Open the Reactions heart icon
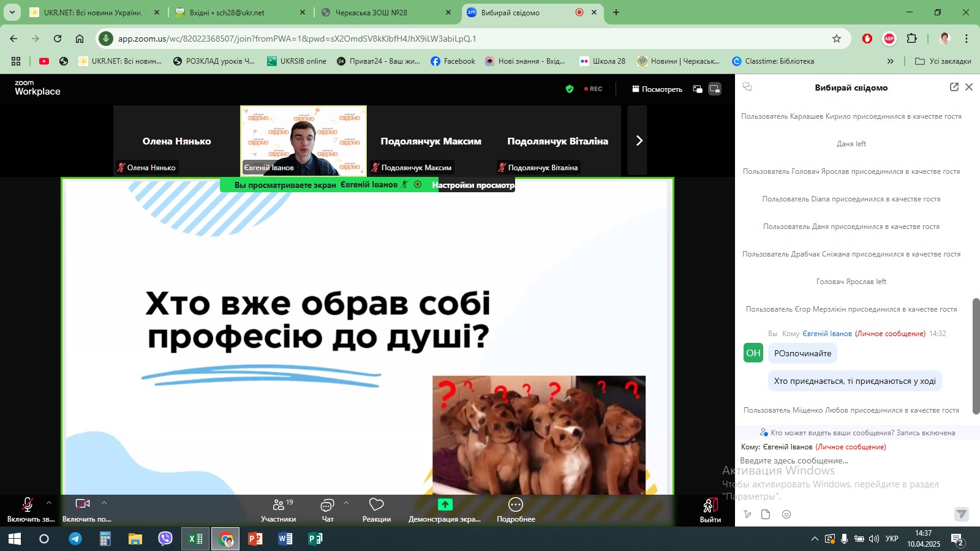The image size is (980, 551). [x=376, y=510]
